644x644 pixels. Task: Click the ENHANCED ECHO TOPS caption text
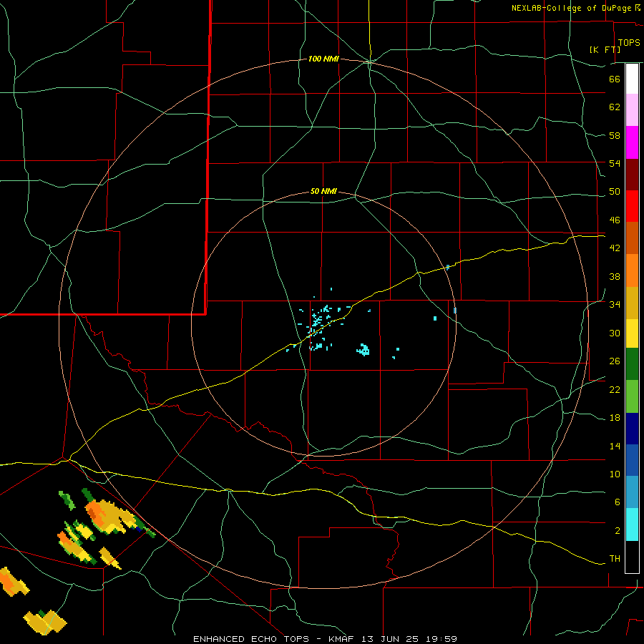pyautogui.click(x=251, y=639)
